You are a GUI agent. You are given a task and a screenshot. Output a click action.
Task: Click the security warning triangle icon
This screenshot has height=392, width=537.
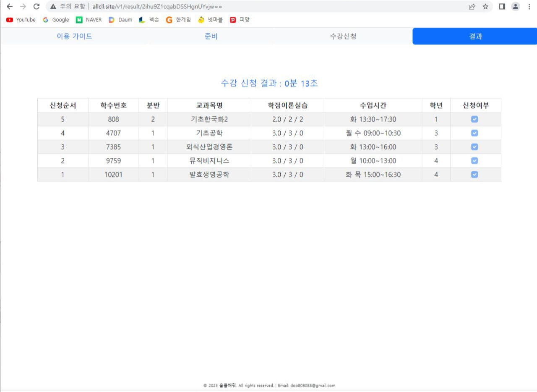53,7
